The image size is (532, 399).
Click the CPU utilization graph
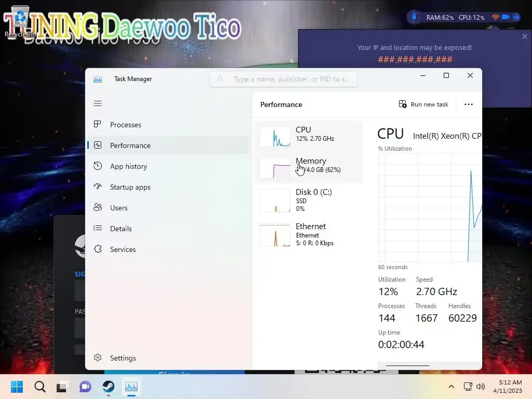430,208
